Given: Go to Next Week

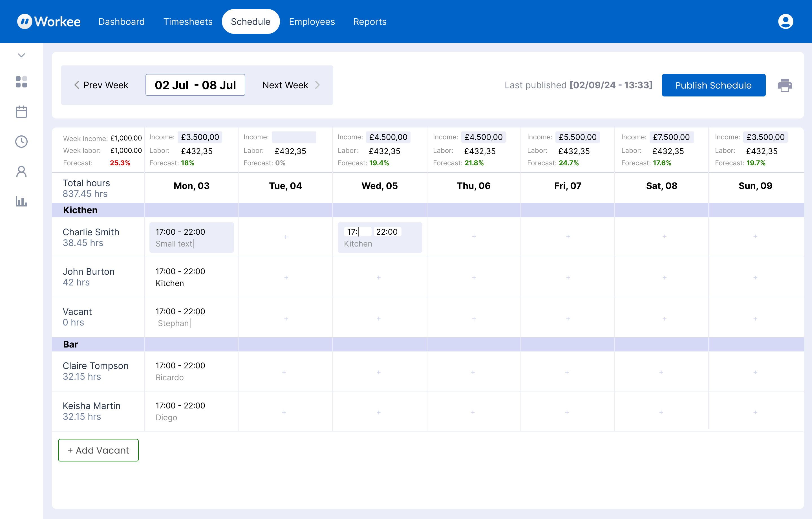Looking at the screenshot, I should click(291, 85).
